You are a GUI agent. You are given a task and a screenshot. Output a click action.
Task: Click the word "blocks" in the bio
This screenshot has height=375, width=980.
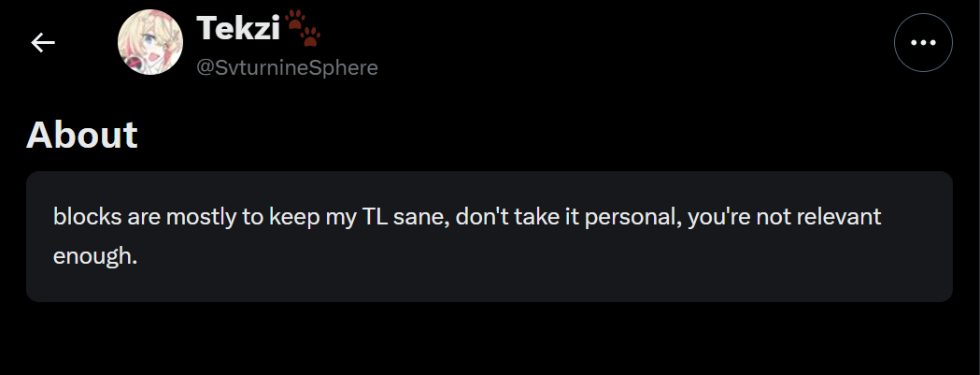click(x=82, y=217)
